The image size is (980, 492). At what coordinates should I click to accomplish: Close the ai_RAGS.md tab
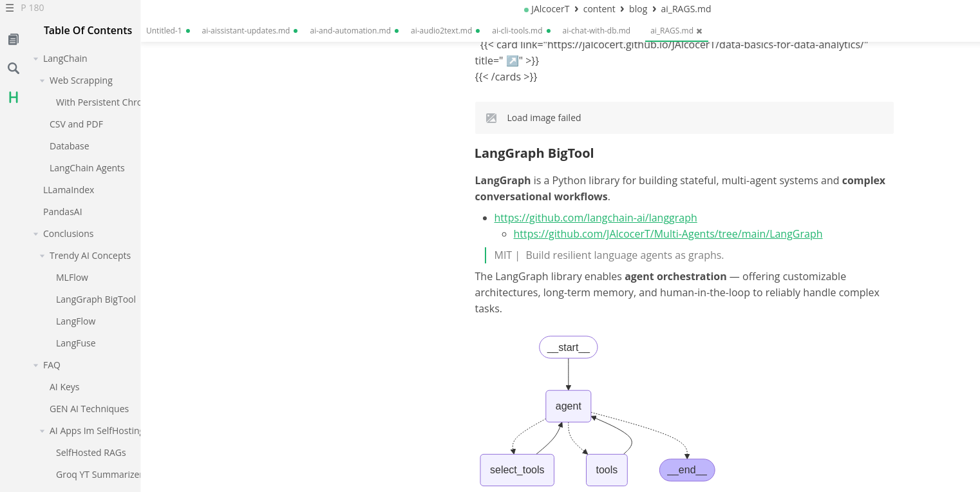pos(699,31)
